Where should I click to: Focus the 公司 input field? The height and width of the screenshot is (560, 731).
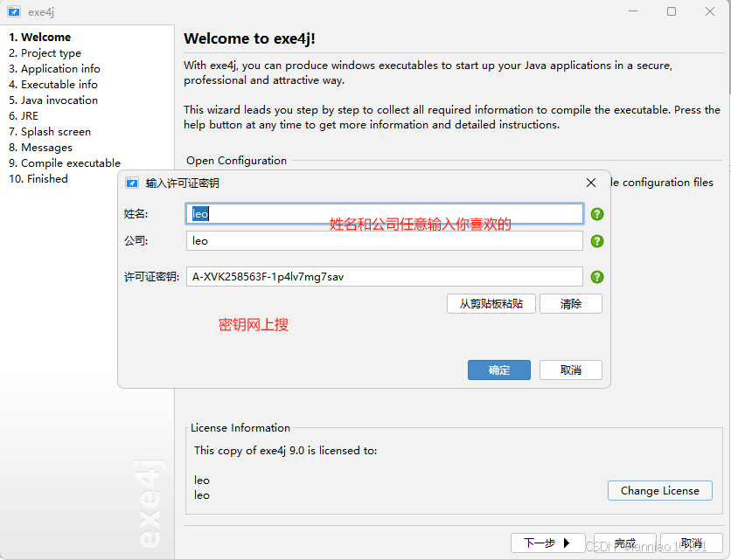tap(385, 241)
